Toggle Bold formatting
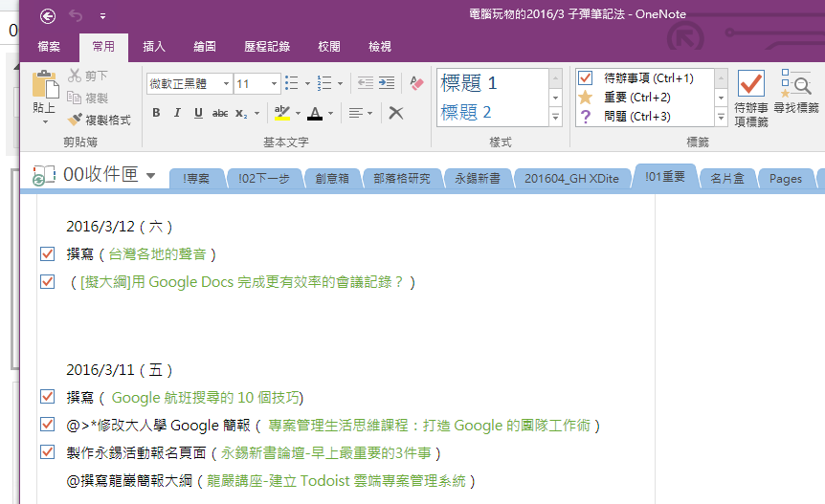Image resolution: width=825 pixels, height=504 pixels. [x=156, y=113]
